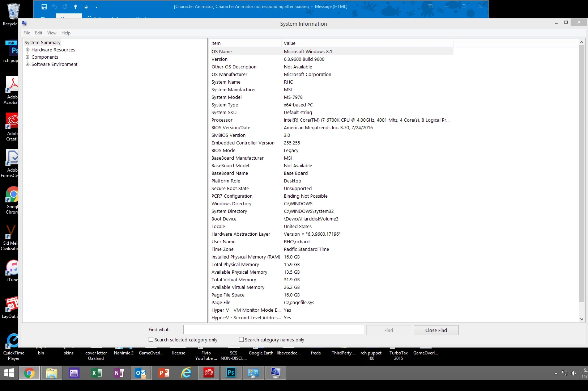Select the User Name row

click(332, 242)
